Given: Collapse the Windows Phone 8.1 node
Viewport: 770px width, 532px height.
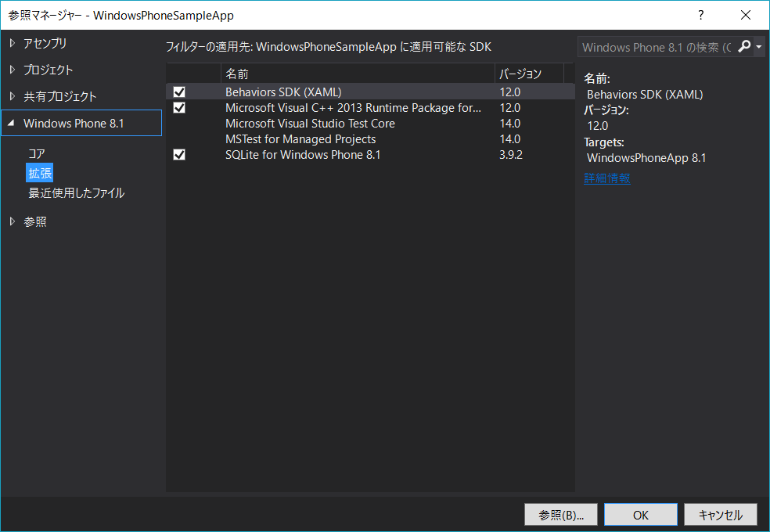Looking at the screenshot, I should pos(11,123).
